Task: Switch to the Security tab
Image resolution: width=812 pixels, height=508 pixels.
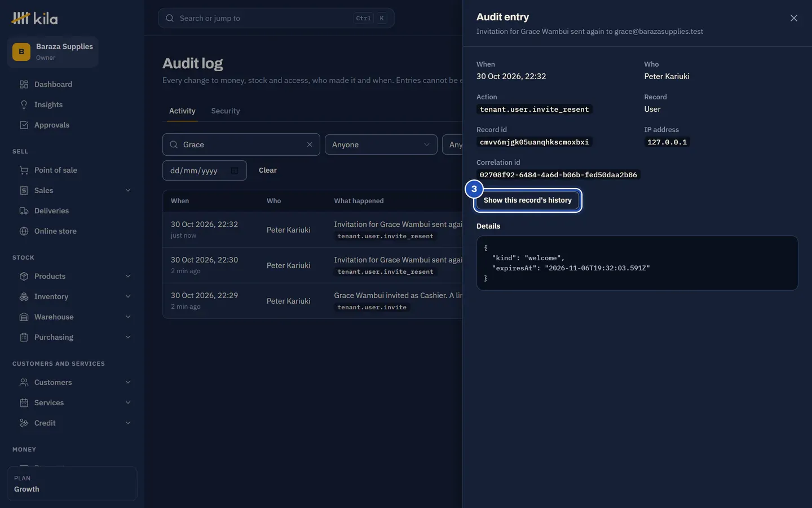Action: point(226,111)
